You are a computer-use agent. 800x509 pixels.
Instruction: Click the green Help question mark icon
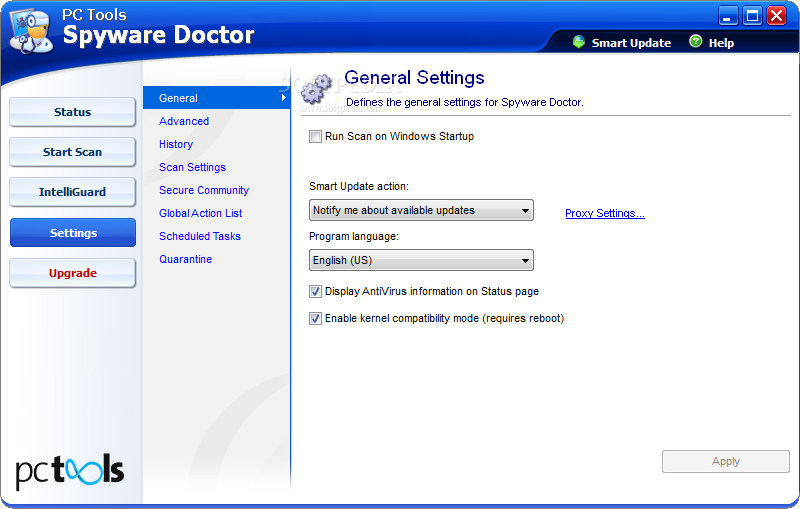[695, 41]
